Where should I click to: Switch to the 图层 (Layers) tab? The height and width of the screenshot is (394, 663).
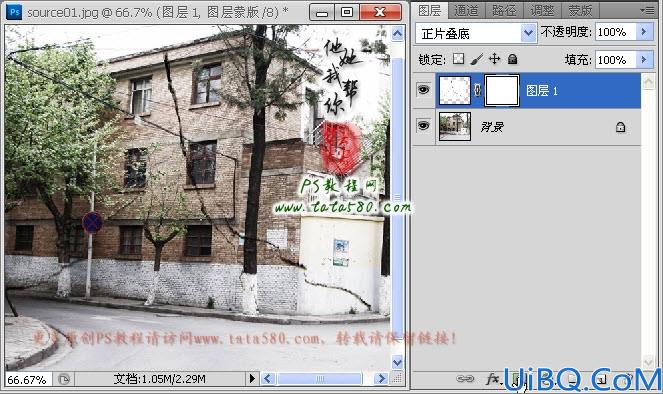pos(430,10)
